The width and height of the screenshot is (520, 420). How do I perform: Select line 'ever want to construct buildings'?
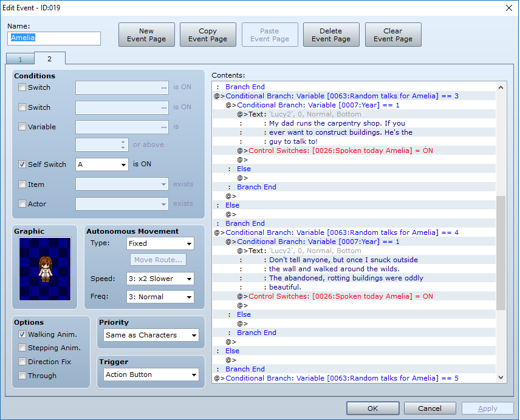pyautogui.click(x=355, y=132)
